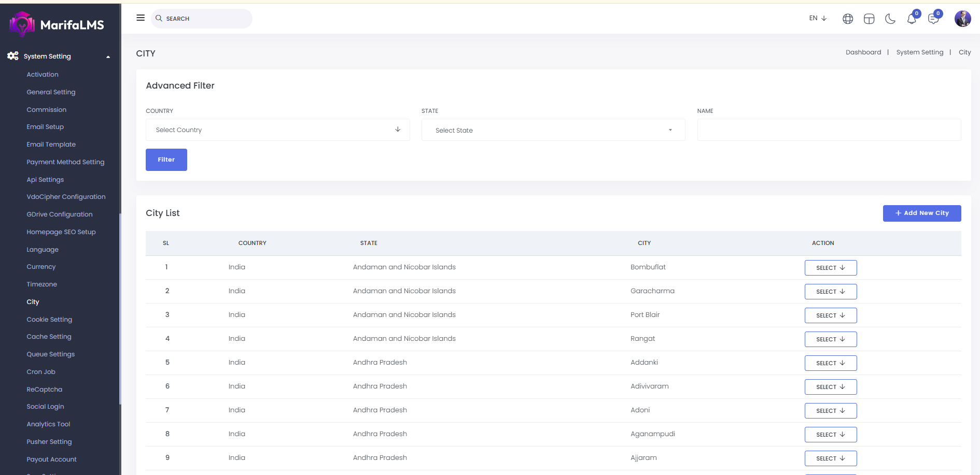980x475 pixels.
Task: Open the chat messages icon
Action: [933, 19]
